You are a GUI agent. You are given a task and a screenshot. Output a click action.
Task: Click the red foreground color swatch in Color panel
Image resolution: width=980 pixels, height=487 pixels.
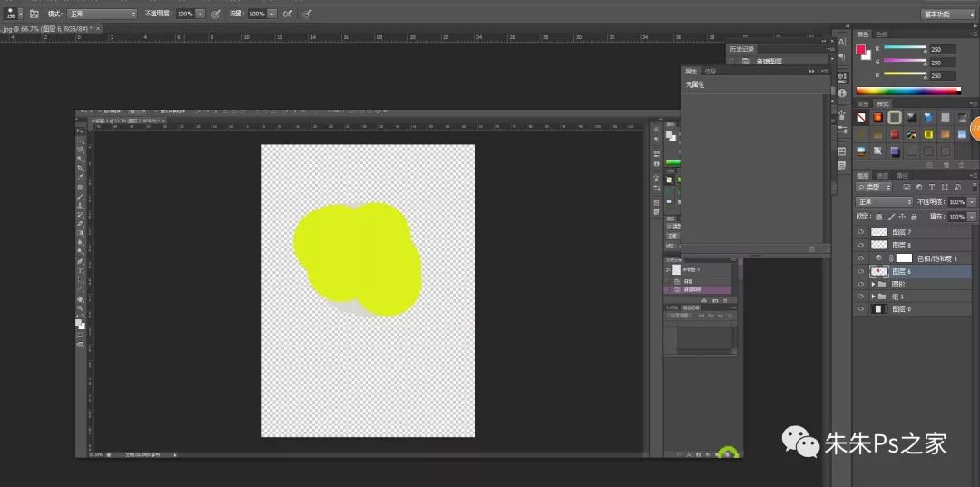click(x=860, y=50)
